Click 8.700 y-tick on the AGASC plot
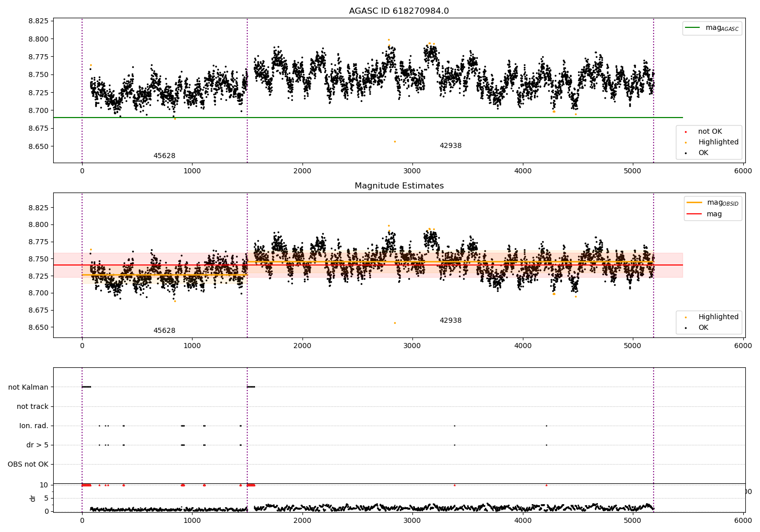This screenshot has height=532, width=760. 39,110
